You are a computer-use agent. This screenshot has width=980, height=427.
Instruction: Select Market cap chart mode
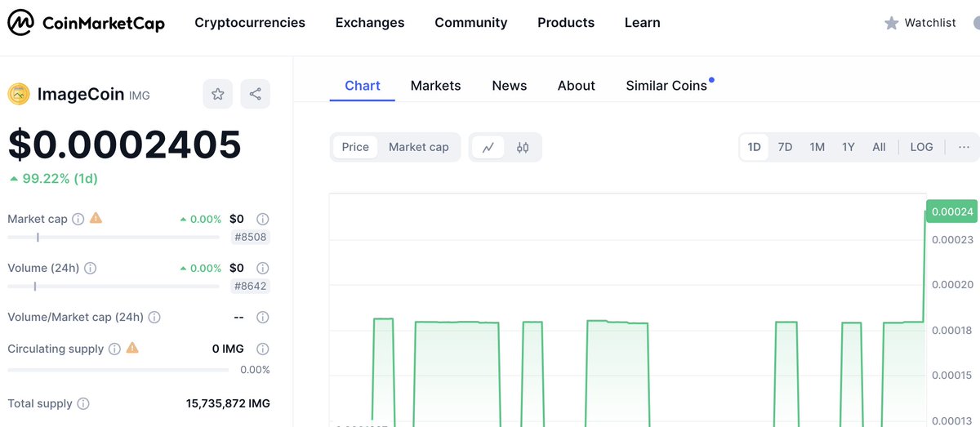(419, 147)
